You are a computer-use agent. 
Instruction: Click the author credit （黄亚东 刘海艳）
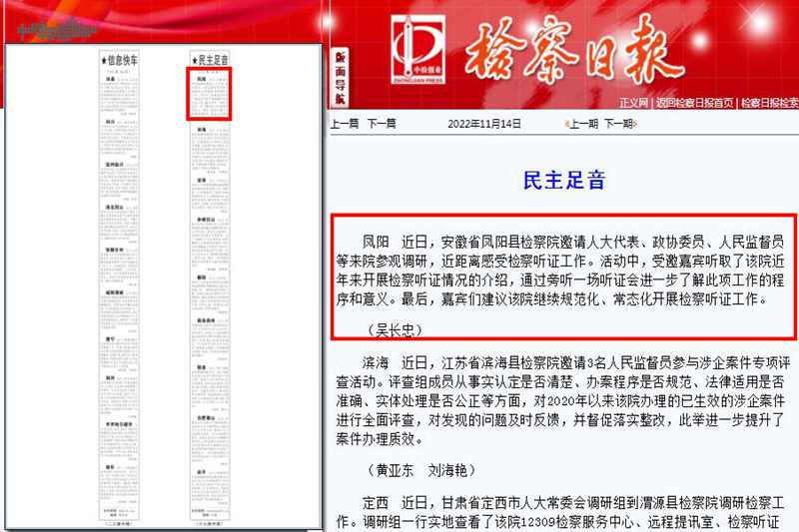[x=420, y=470]
